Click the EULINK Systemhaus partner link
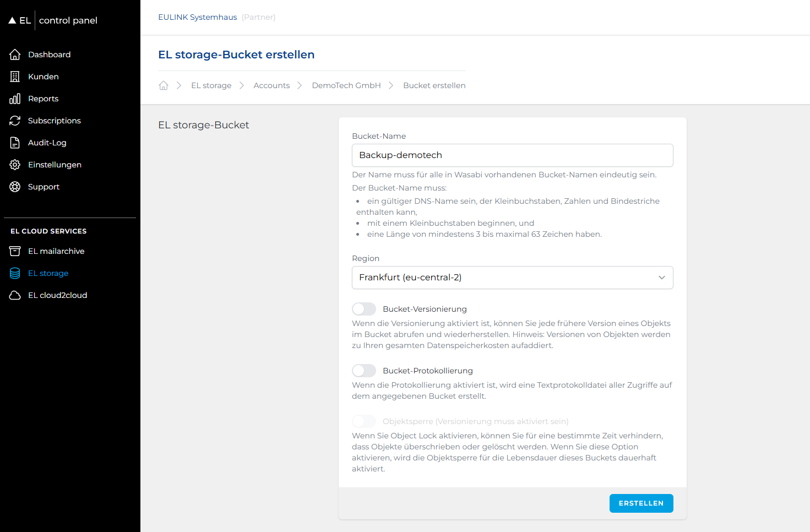The width and height of the screenshot is (810, 532). click(x=198, y=17)
